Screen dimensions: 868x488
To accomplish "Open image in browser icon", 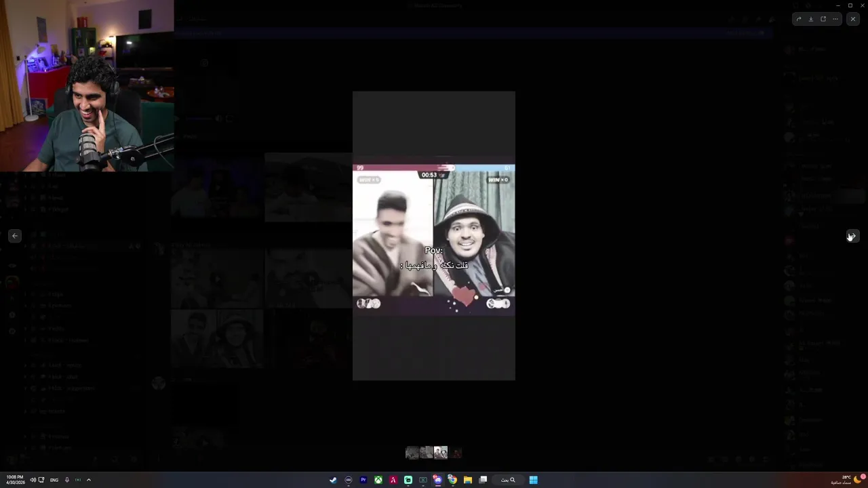I will pos(823,19).
